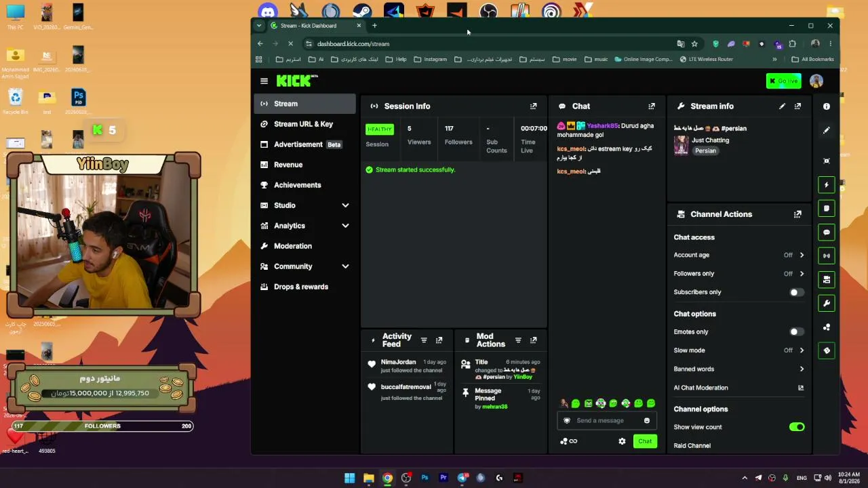Open the Instagram bookmark folder

(x=431, y=60)
